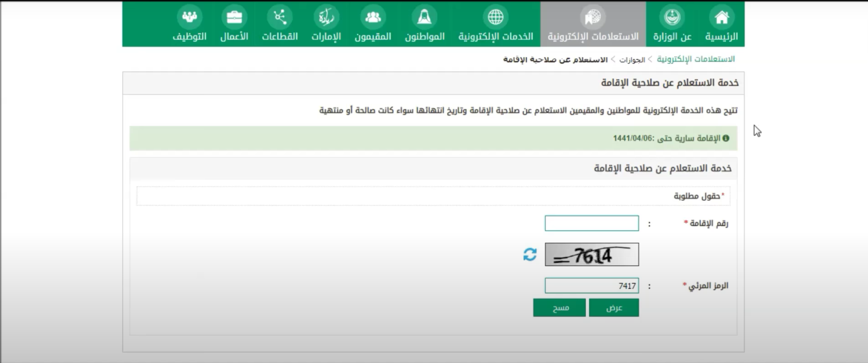The image size is (868, 363).
Task: Open الأعمال menu label
Action: 234,36
